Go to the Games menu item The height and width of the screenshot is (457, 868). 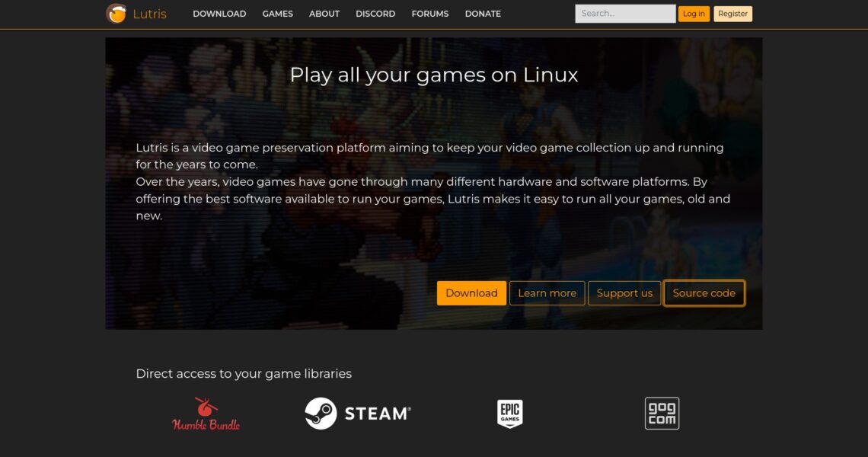pyautogui.click(x=277, y=14)
